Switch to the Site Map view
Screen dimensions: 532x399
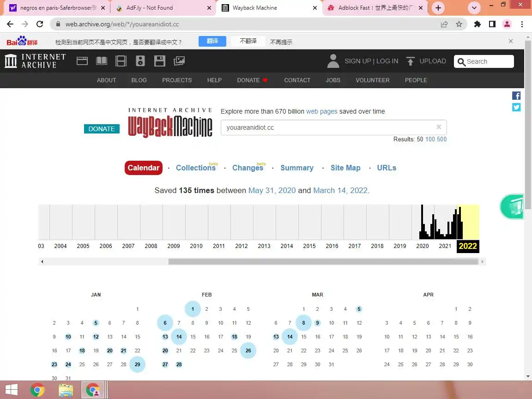345,168
